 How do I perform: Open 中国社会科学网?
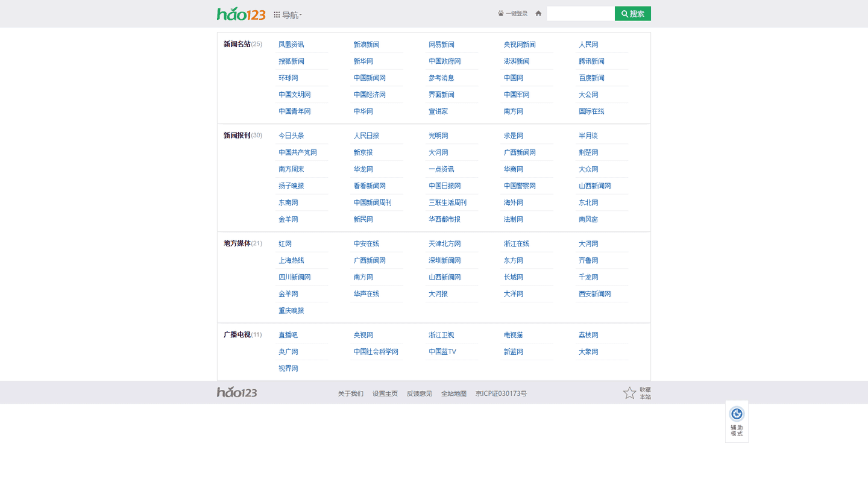(x=376, y=352)
